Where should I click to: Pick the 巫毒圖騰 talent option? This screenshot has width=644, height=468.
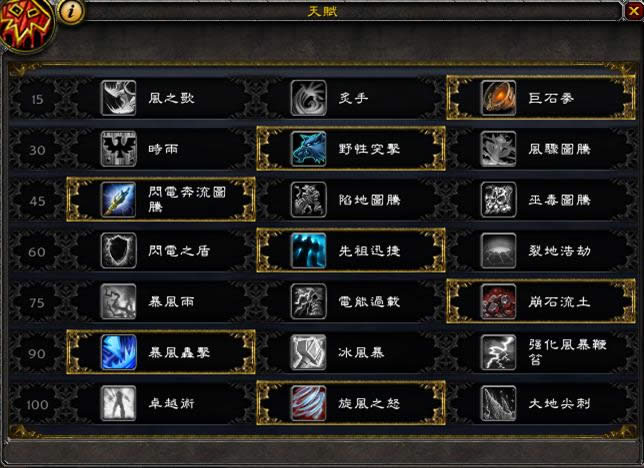click(x=541, y=200)
